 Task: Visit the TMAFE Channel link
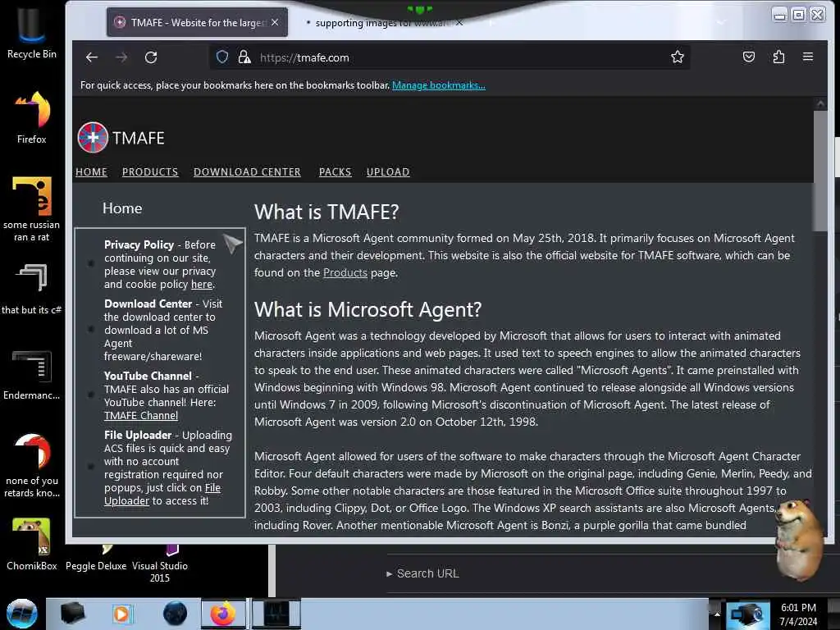pyautogui.click(x=141, y=416)
